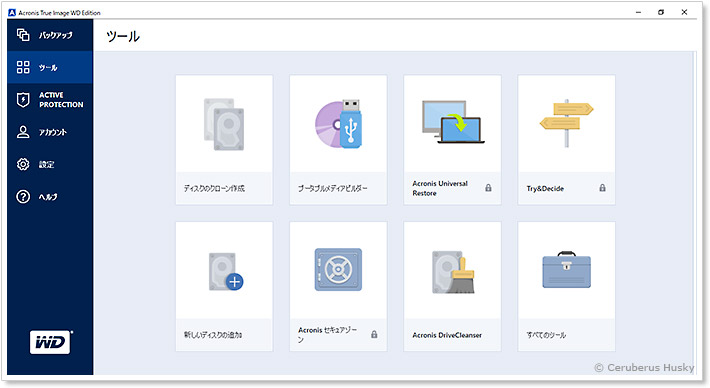Click the add new disk plus icon
The image size is (710, 388).
(x=226, y=272)
